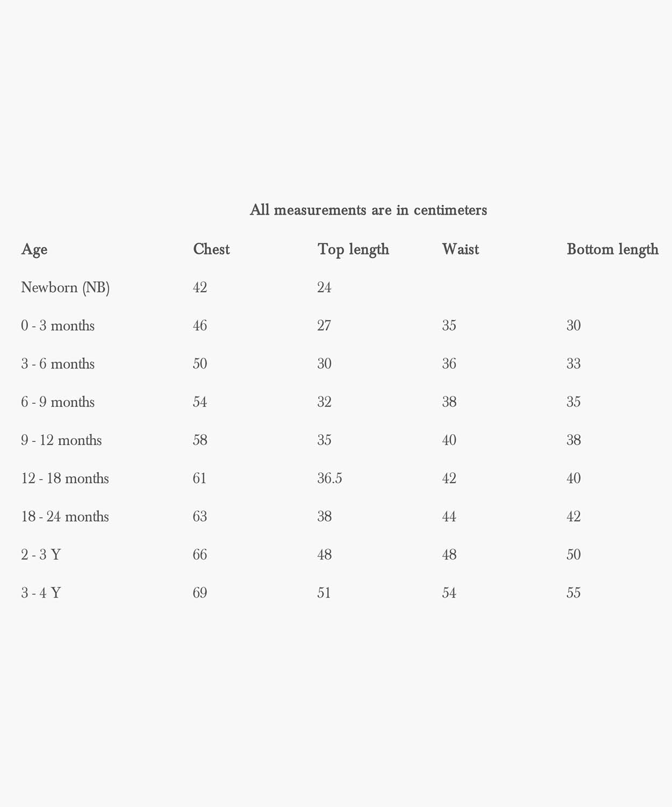Click the 18 - 24 months row label
Screen dimensions: 672x807
65,516
